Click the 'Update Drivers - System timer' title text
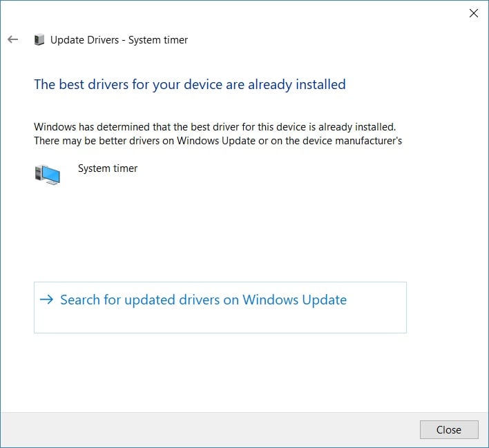 pyautogui.click(x=119, y=40)
